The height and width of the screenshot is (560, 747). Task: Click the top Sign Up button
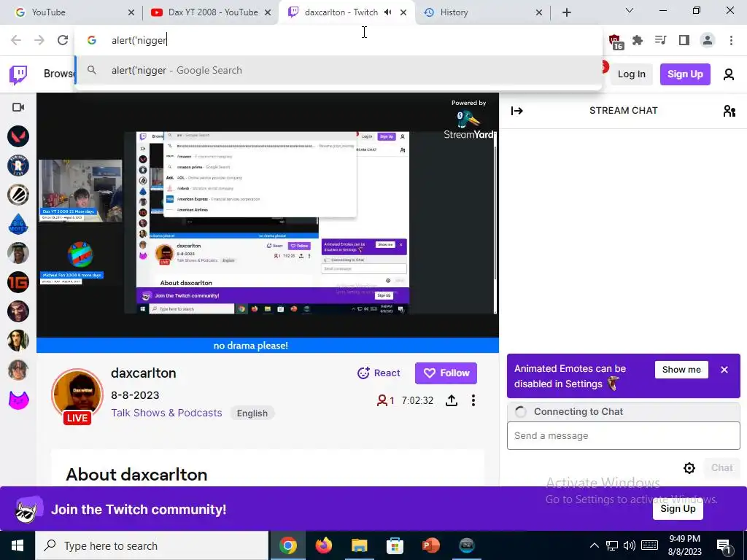[x=685, y=74]
